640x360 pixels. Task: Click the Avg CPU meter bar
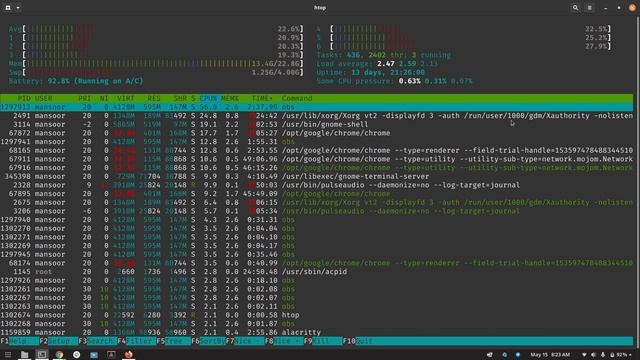pos(156,29)
